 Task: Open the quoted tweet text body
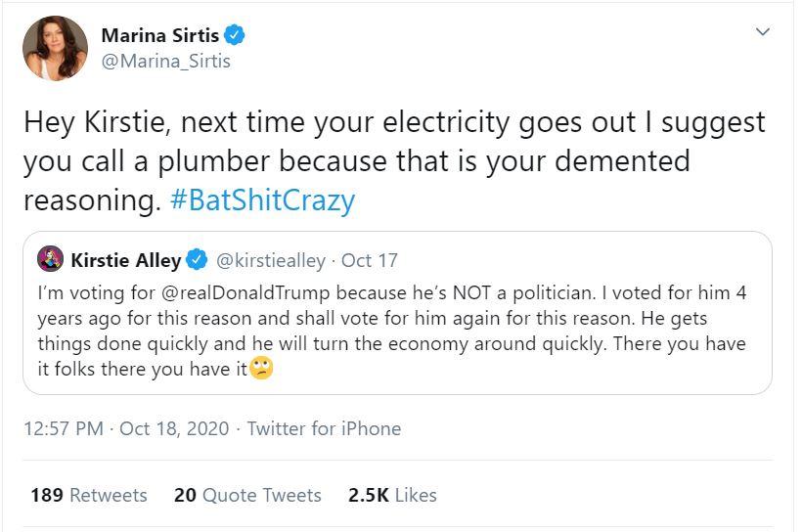coord(391,332)
